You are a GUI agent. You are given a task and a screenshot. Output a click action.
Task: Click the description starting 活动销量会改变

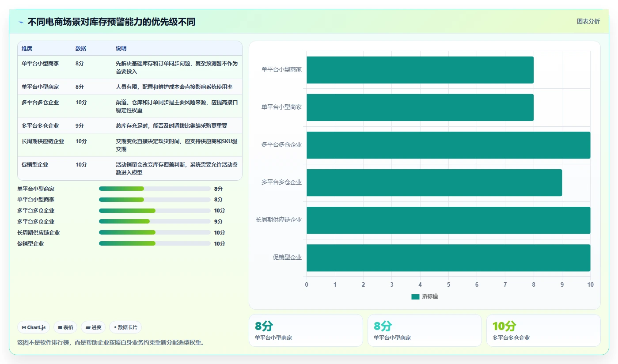click(177, 168)
